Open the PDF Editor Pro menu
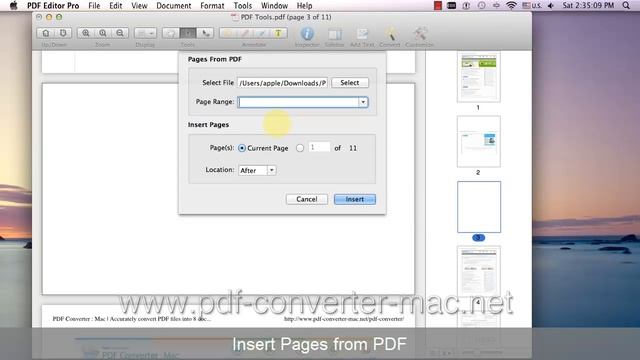 tap(53, 6)
